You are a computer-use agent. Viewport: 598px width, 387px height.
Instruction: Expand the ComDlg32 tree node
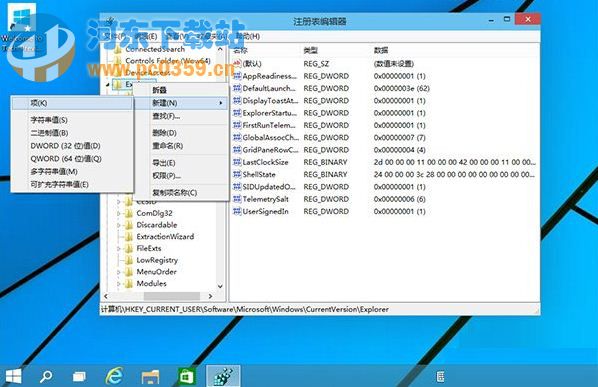tap(118, 213)
